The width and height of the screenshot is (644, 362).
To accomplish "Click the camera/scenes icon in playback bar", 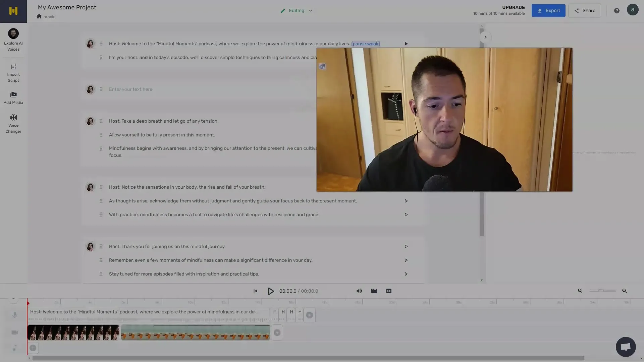I will tap(374, 291).
